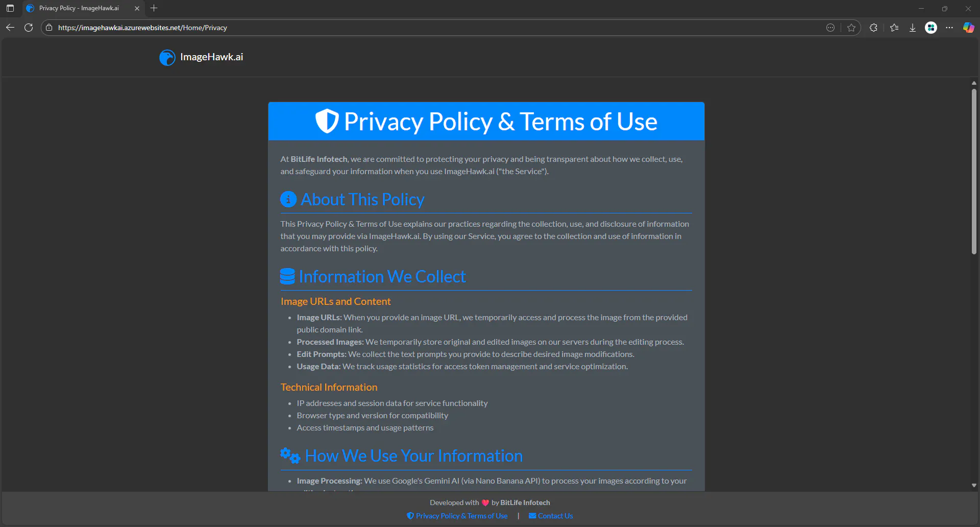980x527 pixels.
Task: View site information via the lock icon
Action: [x=49, y=28]
